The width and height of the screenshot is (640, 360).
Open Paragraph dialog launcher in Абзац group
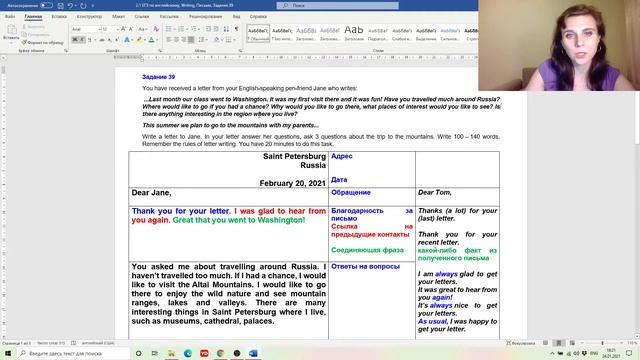pos(240,51)
